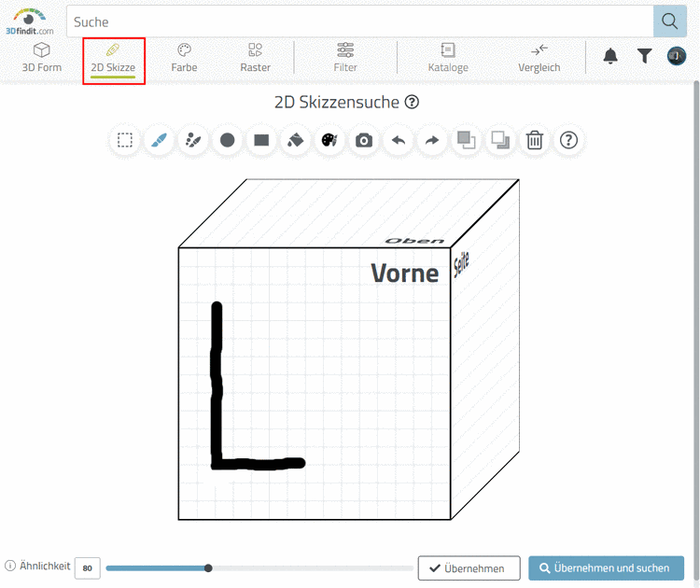
Task: Go to the 3Dfindit.com logo home
Action: (x=30, y=21)
